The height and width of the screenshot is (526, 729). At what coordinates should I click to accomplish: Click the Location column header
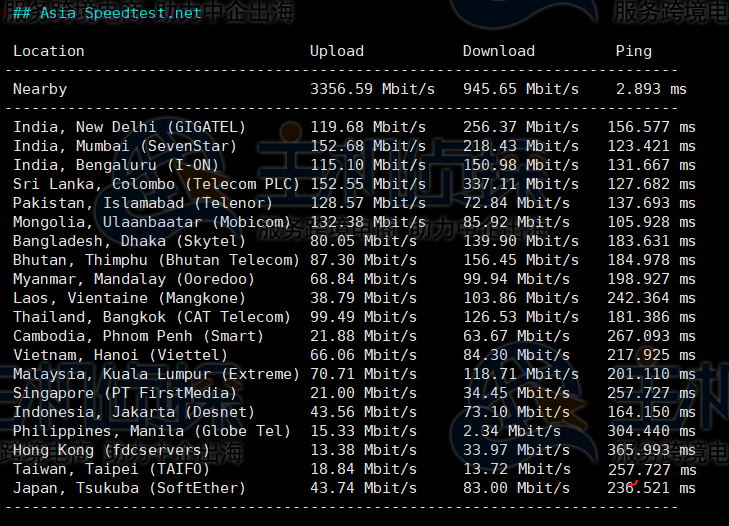49,51
